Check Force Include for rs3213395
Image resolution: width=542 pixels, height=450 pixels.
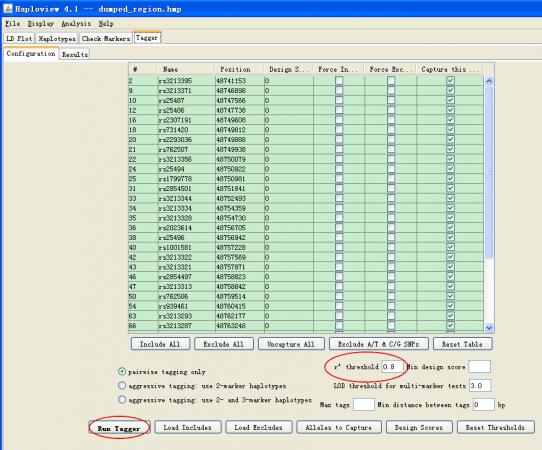pyautogui.click(x=339, y=81)
